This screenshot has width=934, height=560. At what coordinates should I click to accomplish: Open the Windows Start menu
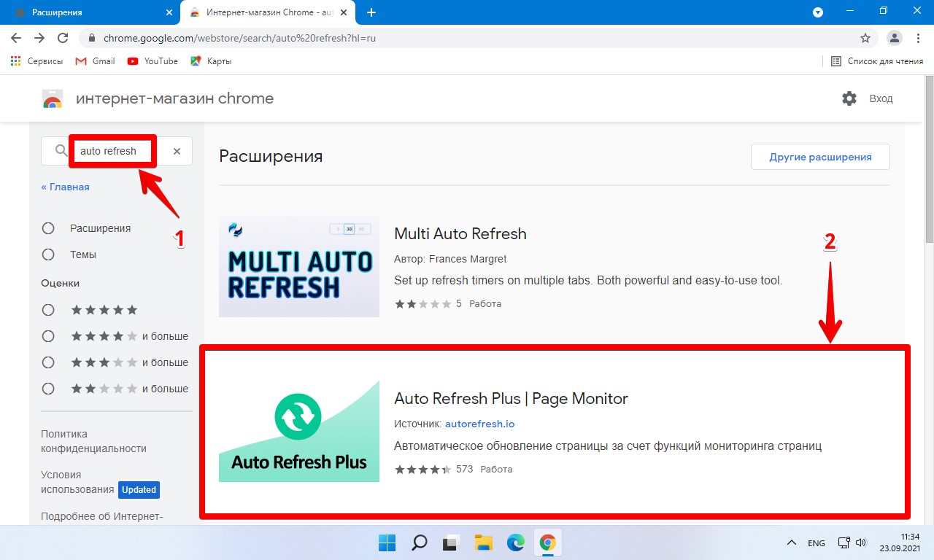click(387, 542)
